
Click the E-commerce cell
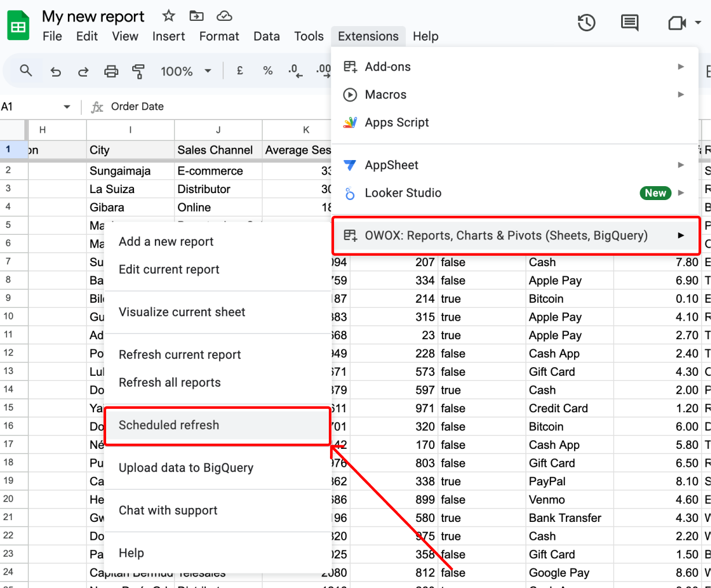[218, 171]
